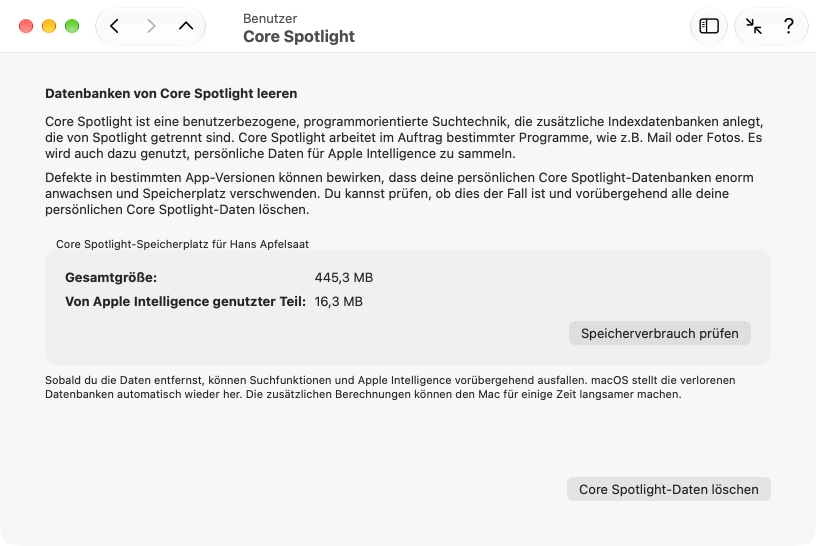Click the Gesamtgröße value 445,3 MB

[343, 277]
